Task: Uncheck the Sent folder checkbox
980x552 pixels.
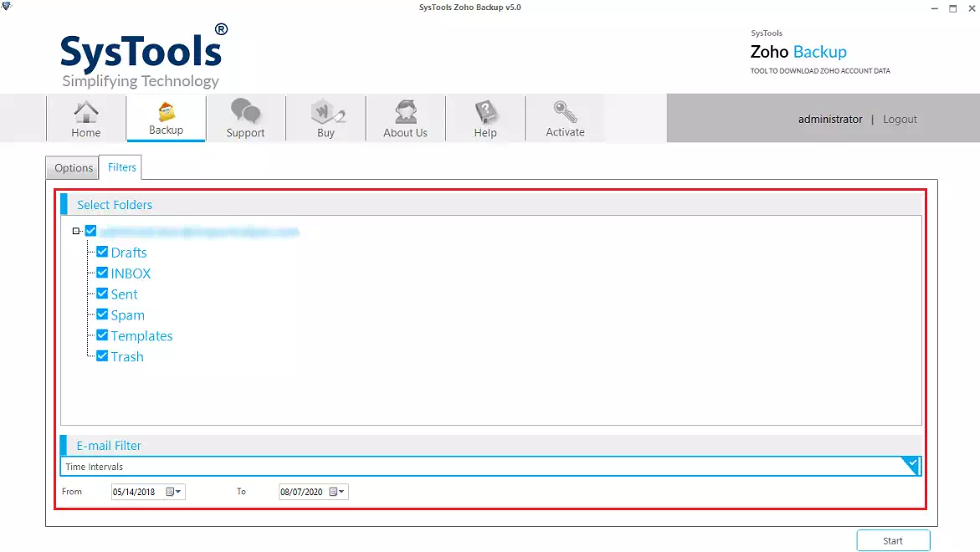Action: click(x=102, y=294)
